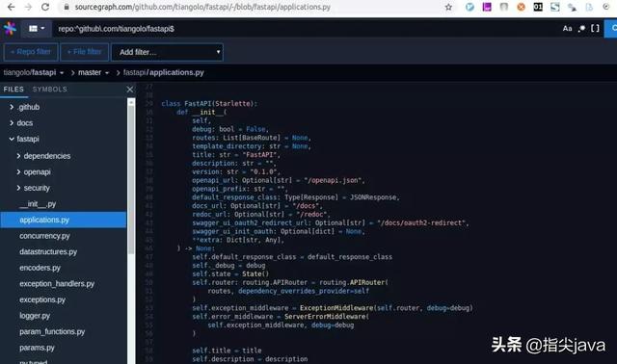Open the search mode selector icon
The image size is (617, 364).
[x=37, y=29]
